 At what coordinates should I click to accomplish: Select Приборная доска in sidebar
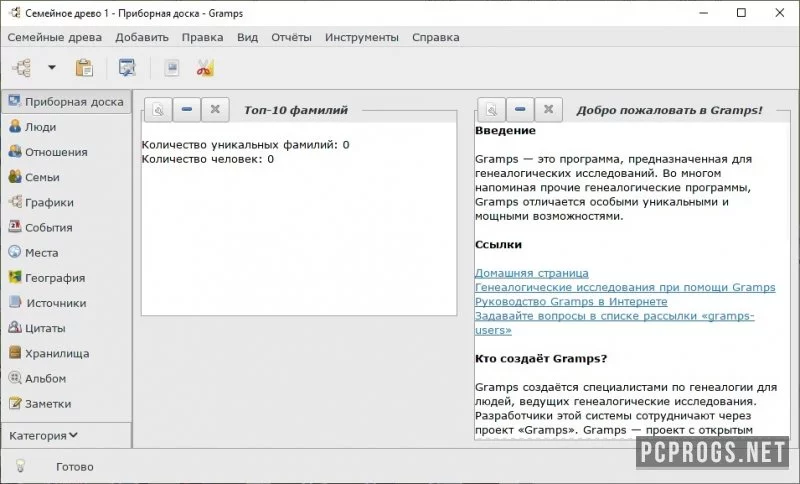pyautogui.click(x=66, y=102)
